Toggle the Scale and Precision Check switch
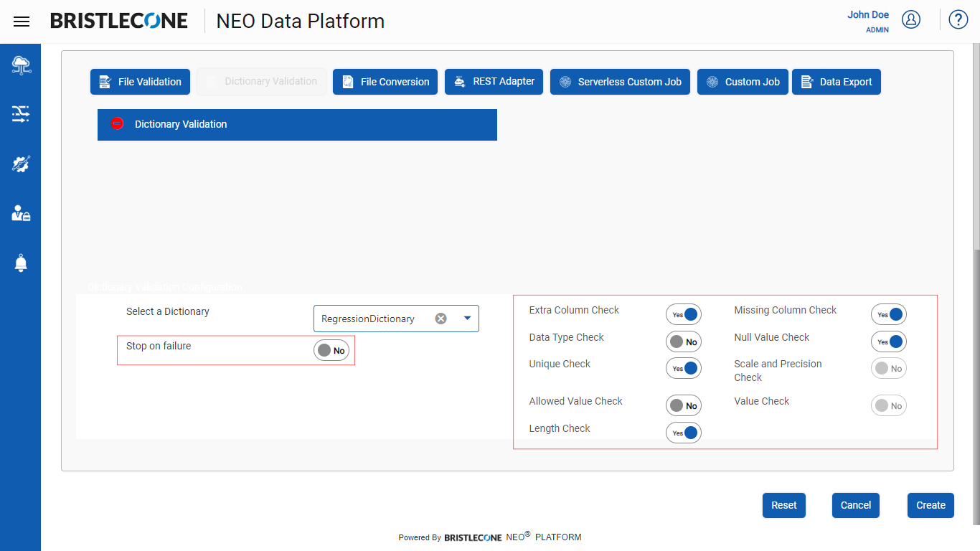 tap(889, 368)
